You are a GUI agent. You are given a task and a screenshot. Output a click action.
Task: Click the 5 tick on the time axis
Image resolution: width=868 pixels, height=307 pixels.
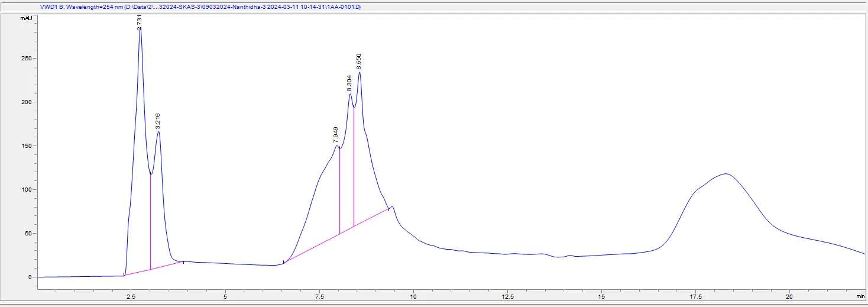[225, 294]
